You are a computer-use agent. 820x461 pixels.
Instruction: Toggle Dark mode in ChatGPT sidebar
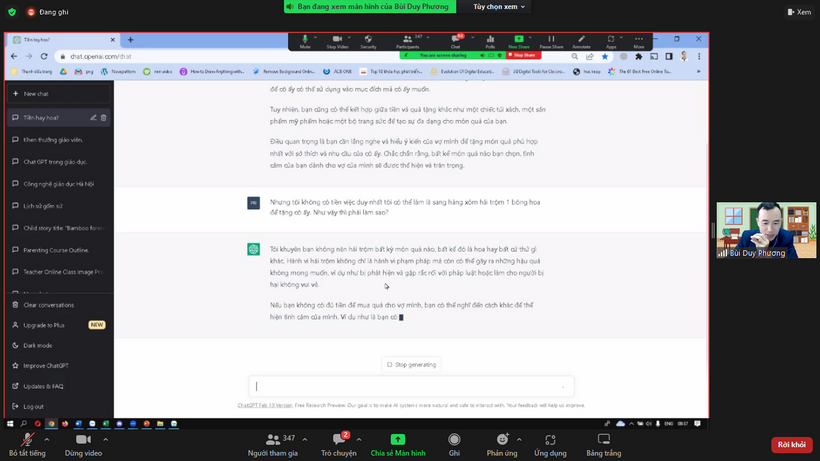pos(59,345)
